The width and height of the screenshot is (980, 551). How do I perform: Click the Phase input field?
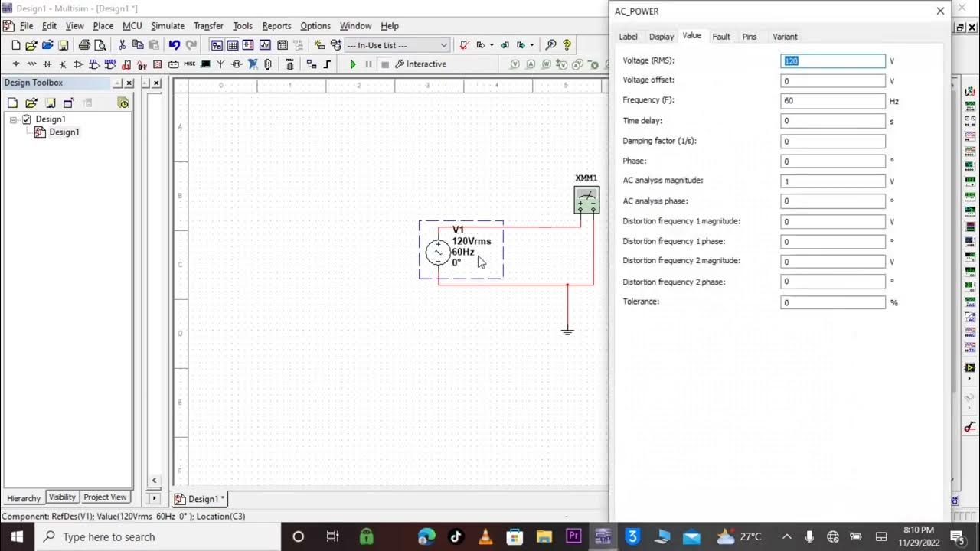(833, 161)
